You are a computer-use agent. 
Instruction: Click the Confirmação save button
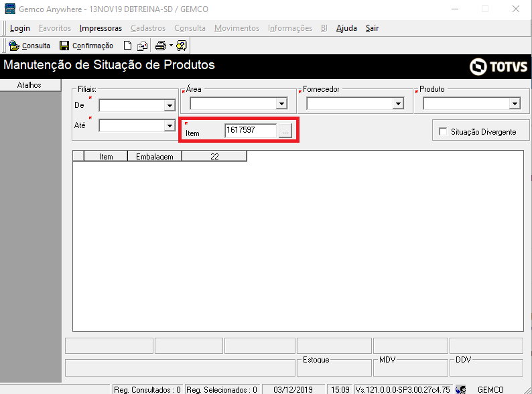point(86,46)
